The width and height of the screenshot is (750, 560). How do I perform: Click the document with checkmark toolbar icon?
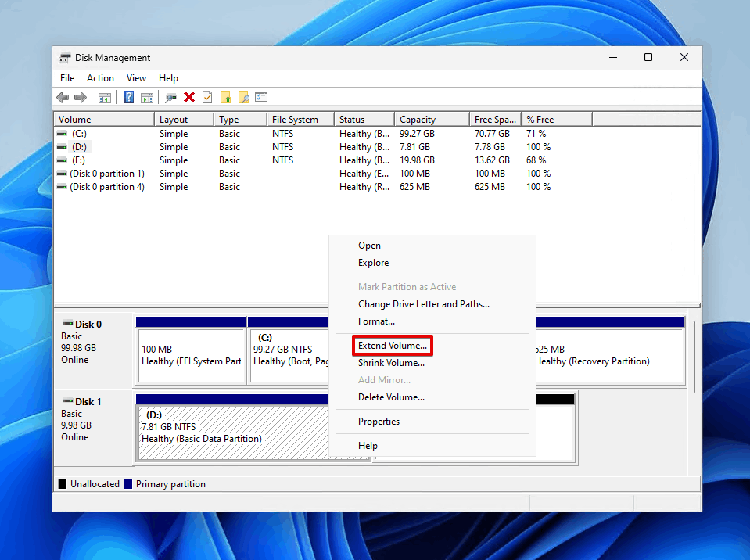click(x=207, y=97)
